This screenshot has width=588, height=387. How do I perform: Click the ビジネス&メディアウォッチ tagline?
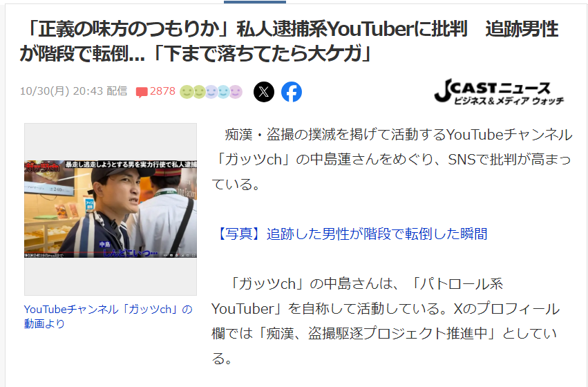(x=509, y=100)
